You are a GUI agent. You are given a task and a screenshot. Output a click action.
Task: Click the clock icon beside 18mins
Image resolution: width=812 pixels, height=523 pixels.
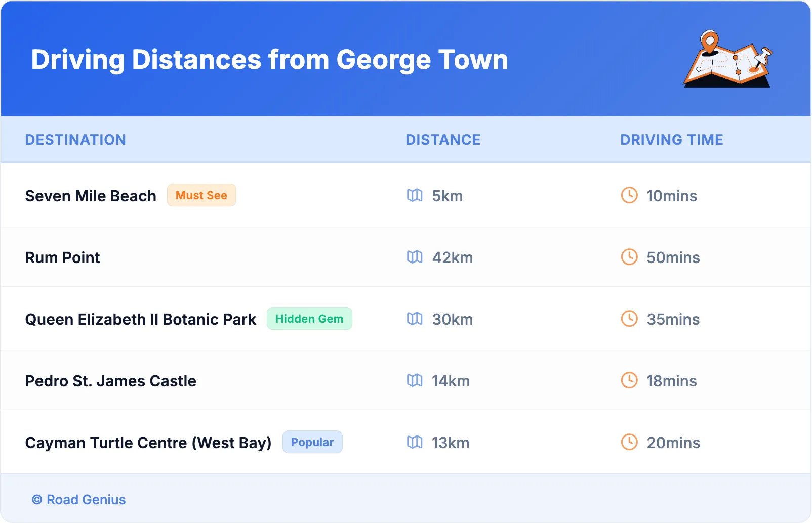tap(629, 380)
